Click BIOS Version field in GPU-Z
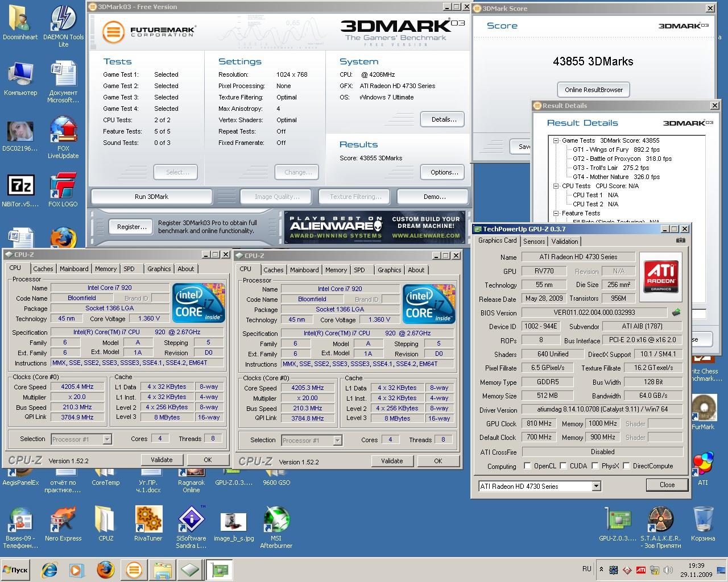The height and width of the screenshot is (582, 728). coord(594,313)
